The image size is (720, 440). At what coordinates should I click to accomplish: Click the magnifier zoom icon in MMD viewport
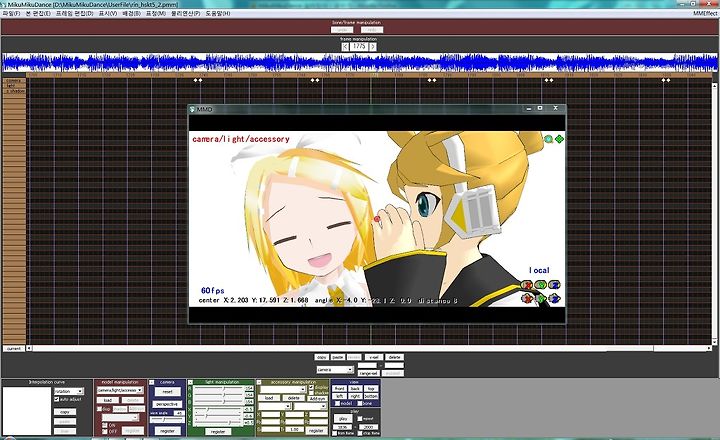click(x=548, y=139)
